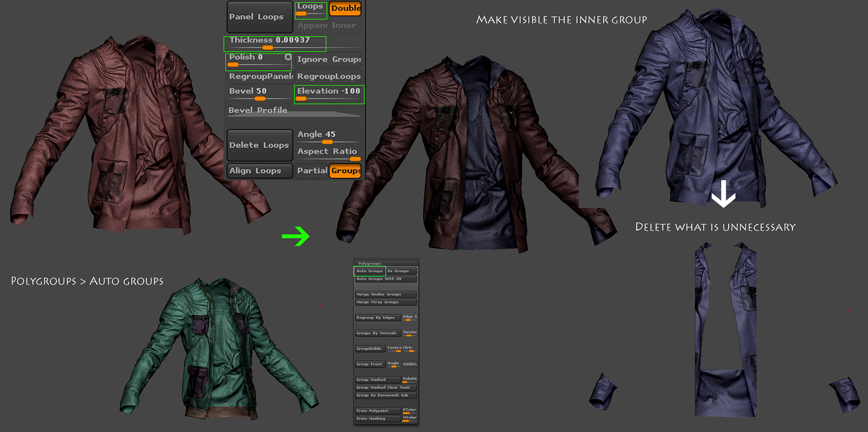This screenshot has width=868, height=432.
Task: Toggle the orange Groups option
Action: pyautogui.click(x=345, y=171)
